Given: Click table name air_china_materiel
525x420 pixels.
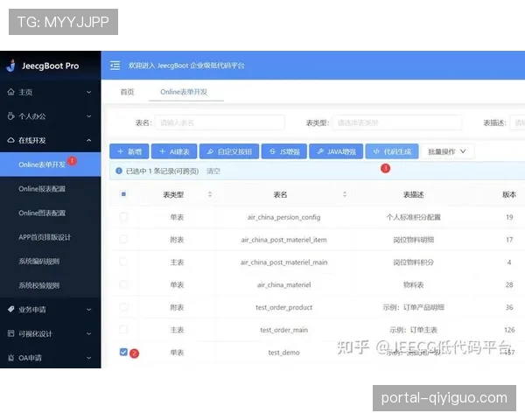Looking at the screenshot, I should [x=283, y=284].
